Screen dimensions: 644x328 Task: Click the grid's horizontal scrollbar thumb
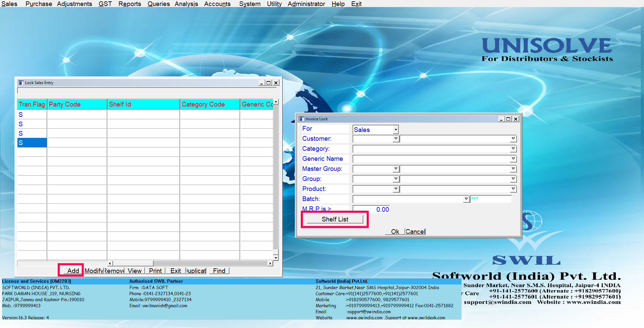133,263
